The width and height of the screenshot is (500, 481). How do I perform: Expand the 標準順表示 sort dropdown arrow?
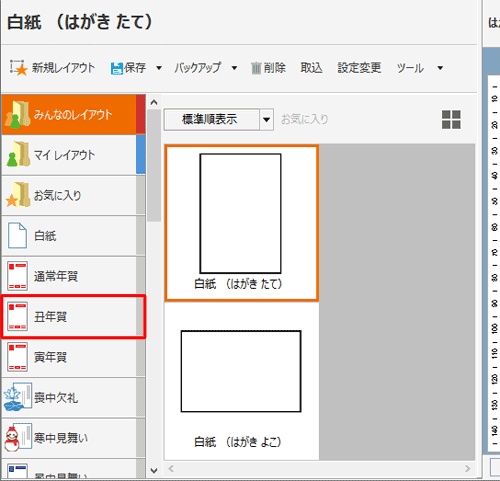click(266, 119)
